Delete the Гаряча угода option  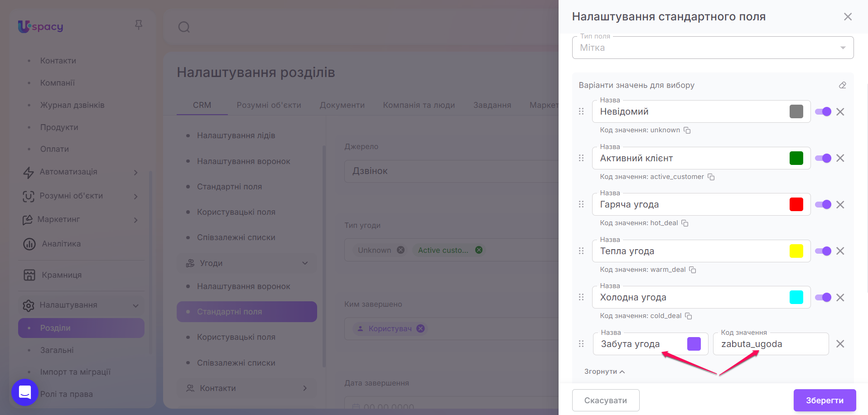840,205
